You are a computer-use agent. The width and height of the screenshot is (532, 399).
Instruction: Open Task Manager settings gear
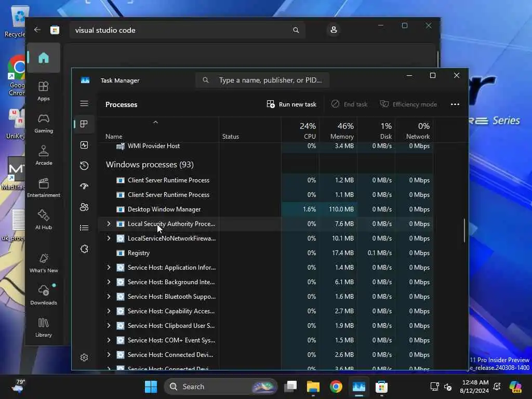84,357
